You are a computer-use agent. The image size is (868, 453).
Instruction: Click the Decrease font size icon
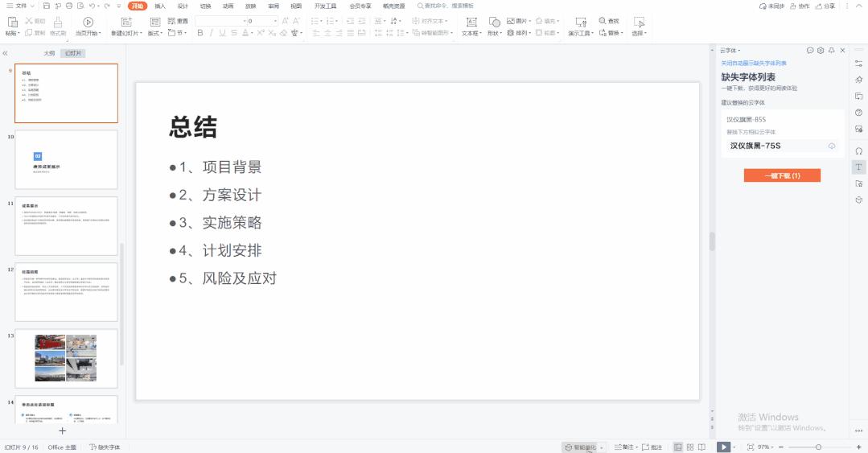[296, 21]
